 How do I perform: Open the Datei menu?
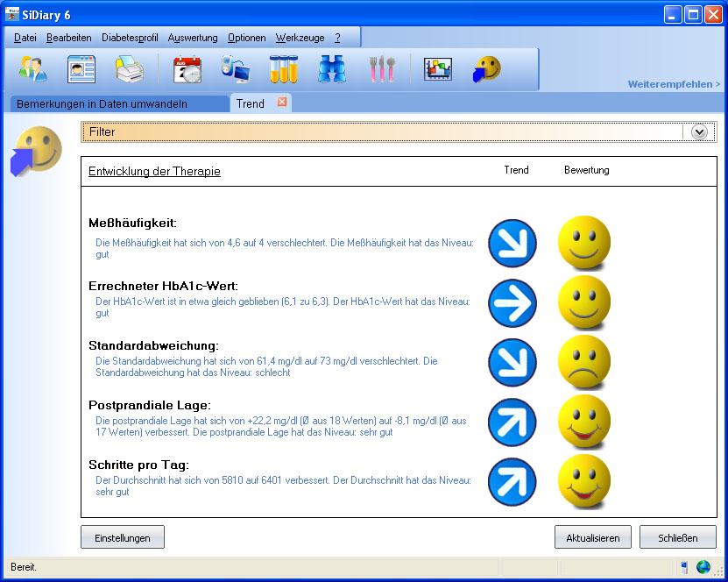25,38
